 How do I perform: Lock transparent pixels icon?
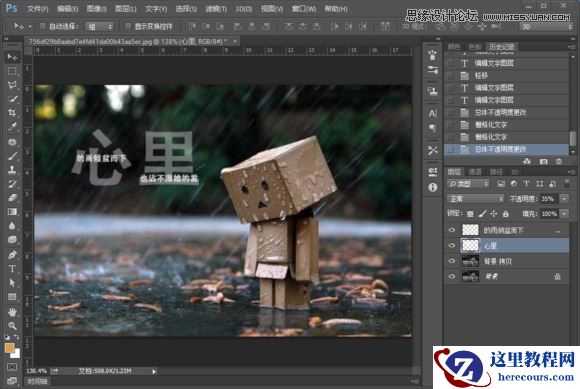(470, 214)
